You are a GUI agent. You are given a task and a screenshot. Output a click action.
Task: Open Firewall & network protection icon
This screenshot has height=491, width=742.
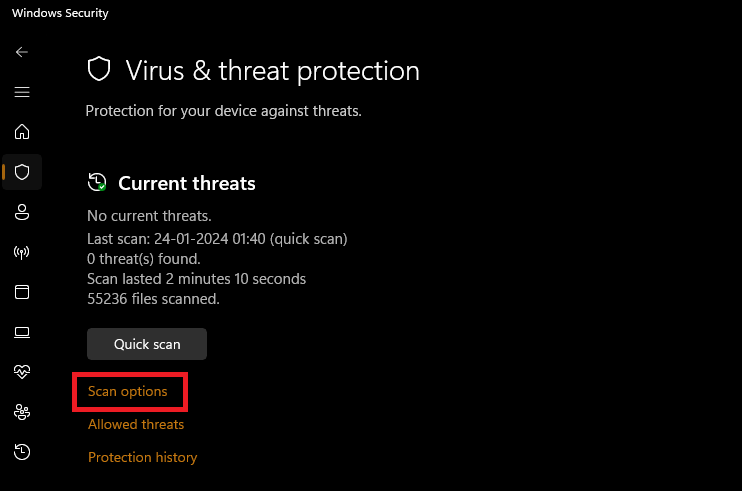point(22,252)
